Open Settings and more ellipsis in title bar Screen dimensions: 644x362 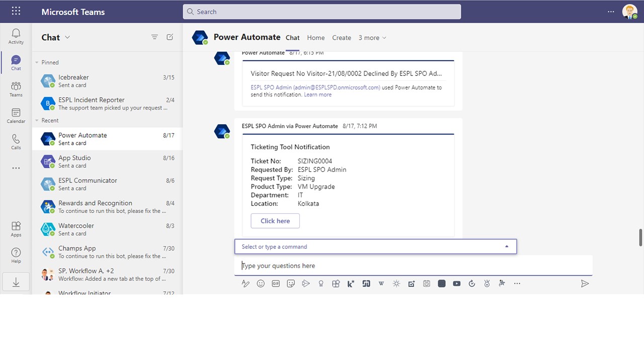611,12
